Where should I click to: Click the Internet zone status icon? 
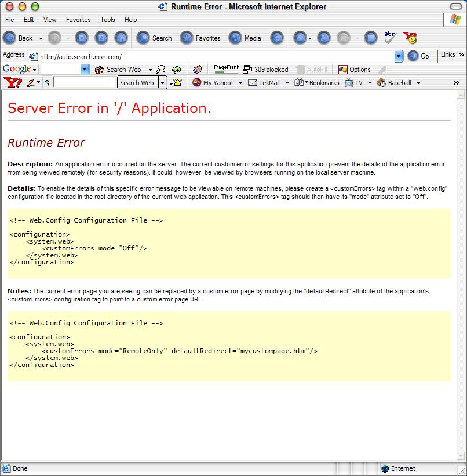[x=385, y=468]
